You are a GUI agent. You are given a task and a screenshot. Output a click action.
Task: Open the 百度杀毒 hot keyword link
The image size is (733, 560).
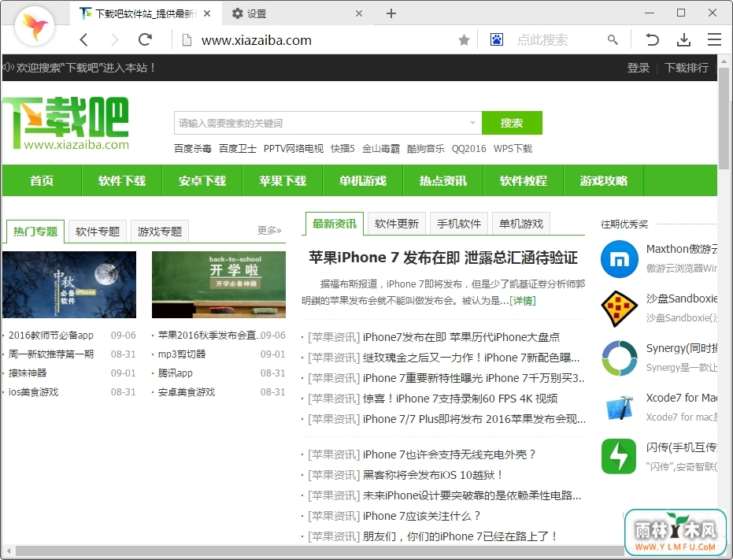(x=193, y=149)
